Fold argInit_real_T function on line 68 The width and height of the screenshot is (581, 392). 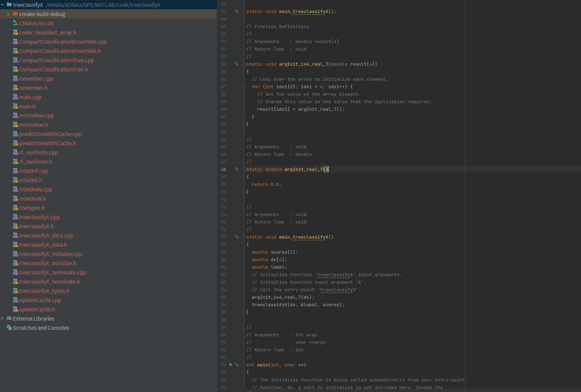pyautogui.click(x=244, y=169)
